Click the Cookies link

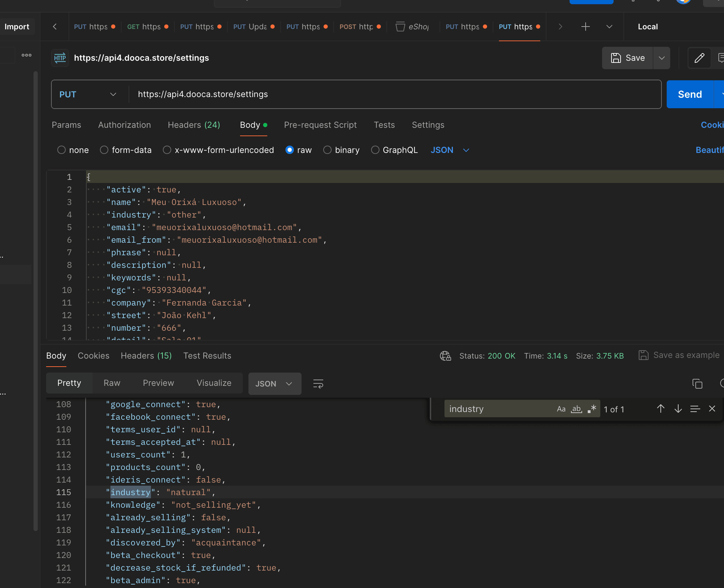712,125
